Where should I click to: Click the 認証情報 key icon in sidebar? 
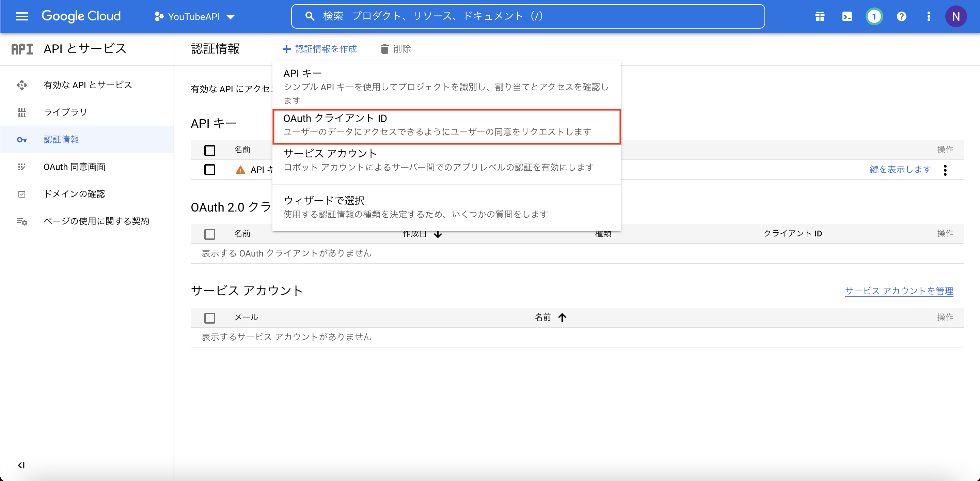pyautogui.click(x=22, y=140)
